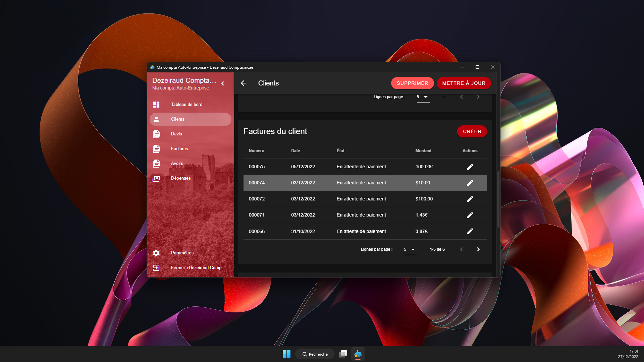Click CRÉER to create a new invoice
This screenshot has width=644, height=362.
(472, 131)
